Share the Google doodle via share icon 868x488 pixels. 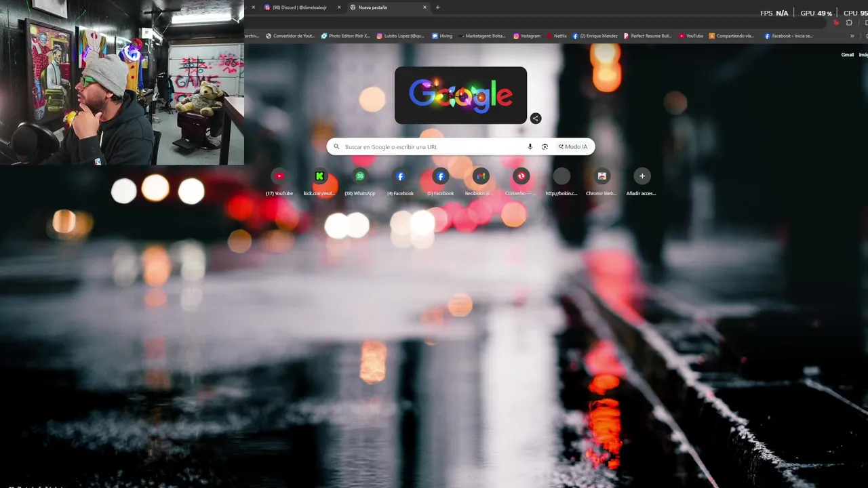tap(535, 118)
